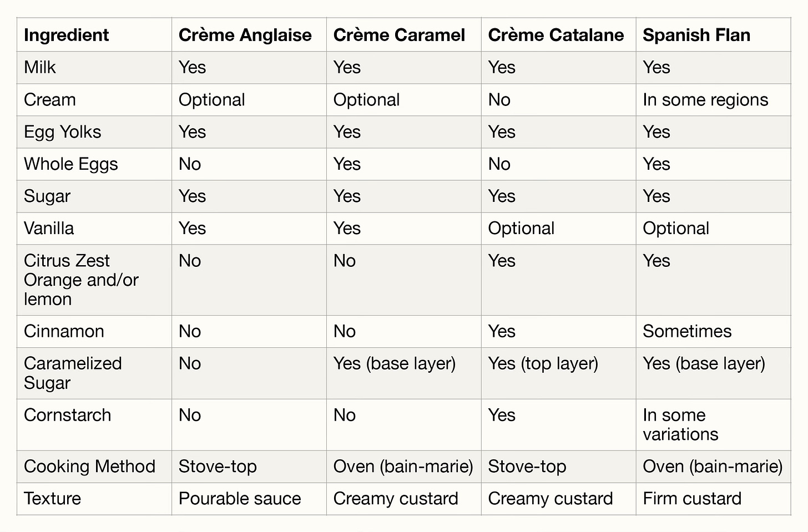808x532 pixels.
Task: Click the 'Yes (top layer)' cell
Action: [543, 363]
